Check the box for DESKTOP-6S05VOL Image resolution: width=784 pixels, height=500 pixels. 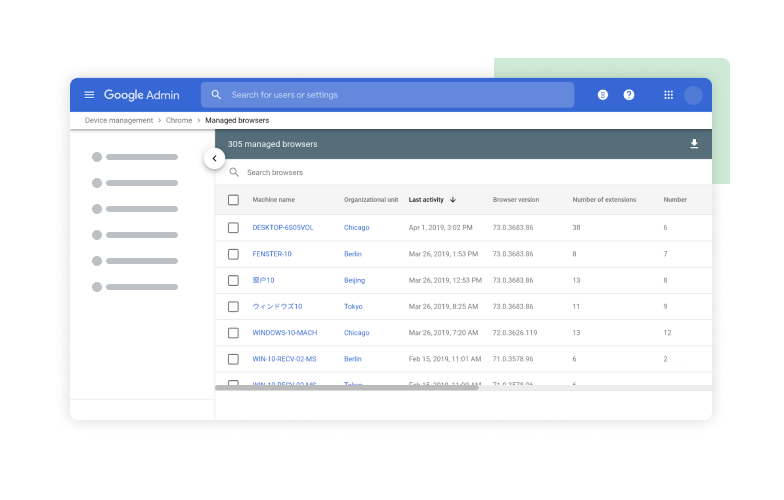(233, 228)
